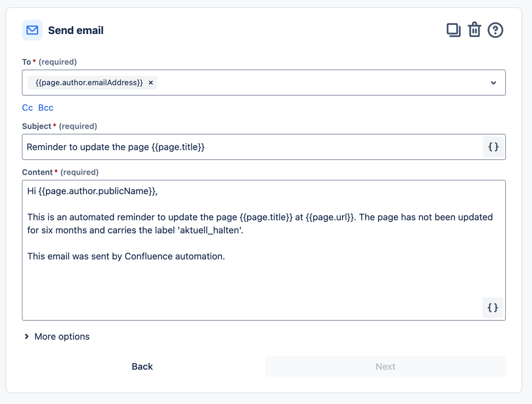Click empty area of To recipients field
Viewport: 532px width, 404px height.
click(x=320, y=83)
